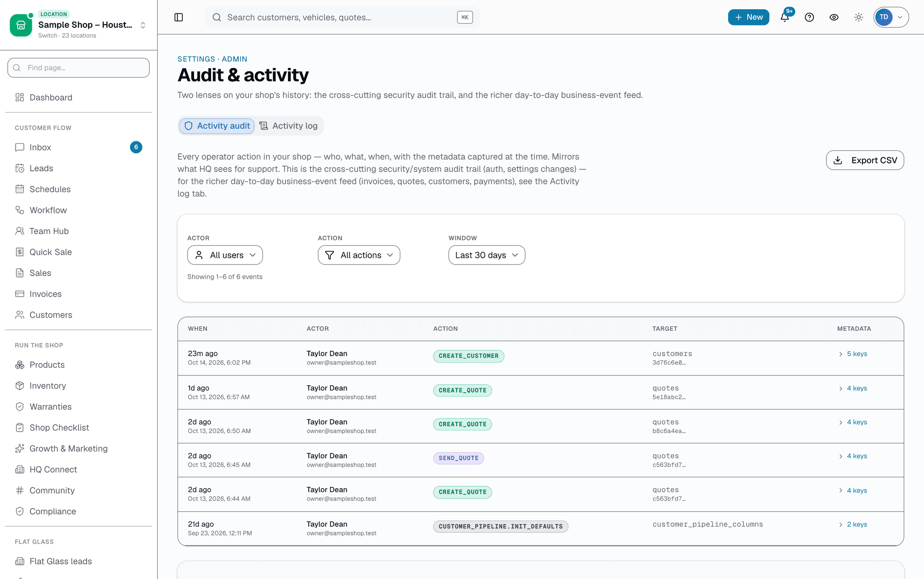
Task: Click Showing 1–6 of 6 events text
Action: tap(225, 277)
